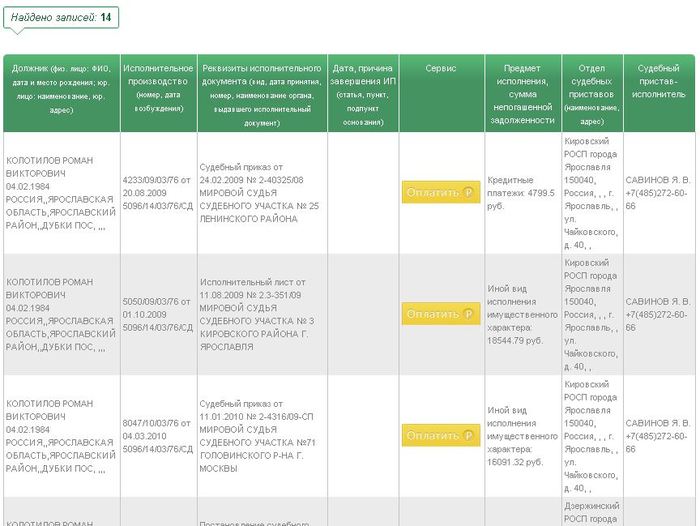The height and width of the screenshot is (526, 700).
Task: Click Оплатить button for 4799.5 руб. debt
Action: click(441, 192)
